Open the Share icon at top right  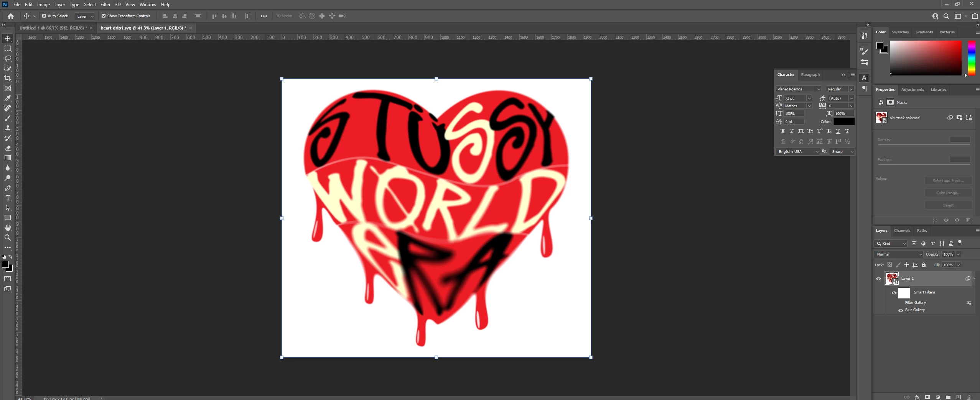tap(975, 16)
